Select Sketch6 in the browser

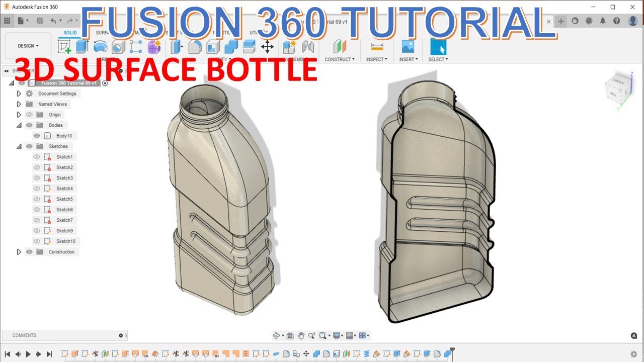click(64, 210)
